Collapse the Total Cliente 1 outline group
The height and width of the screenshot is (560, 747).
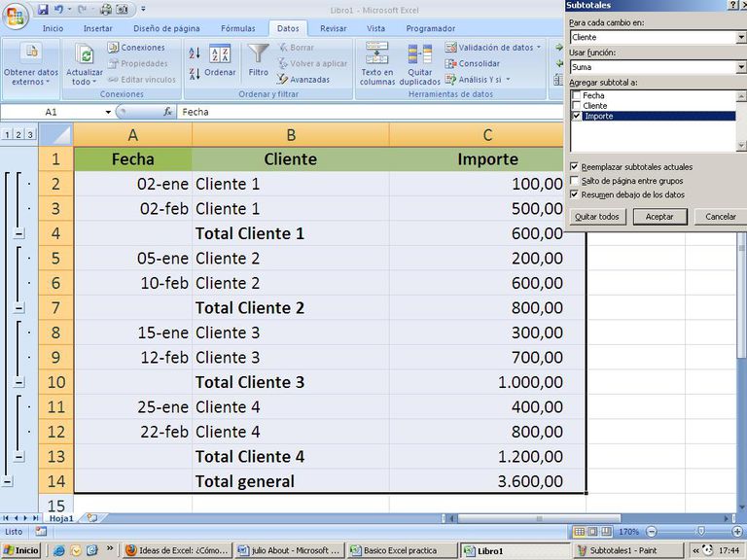(19, 233)
